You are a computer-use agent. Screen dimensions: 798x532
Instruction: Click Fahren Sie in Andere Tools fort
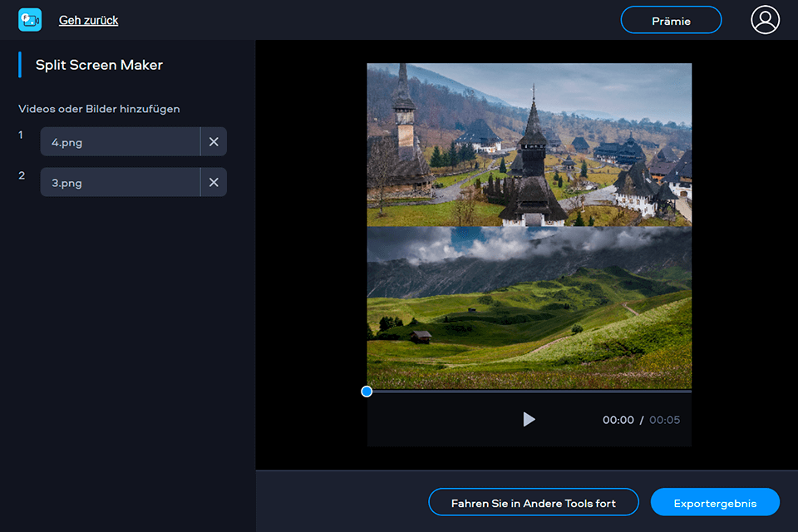[x=533, y=502]
